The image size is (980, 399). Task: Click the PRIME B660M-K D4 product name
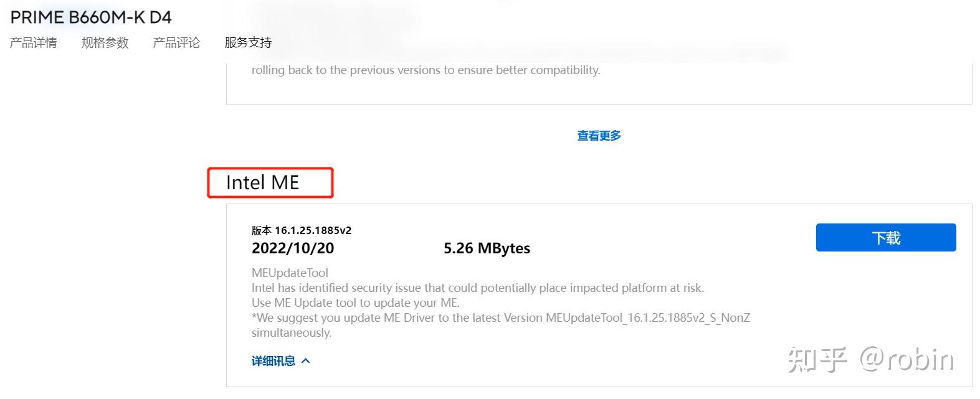point(90,17)
